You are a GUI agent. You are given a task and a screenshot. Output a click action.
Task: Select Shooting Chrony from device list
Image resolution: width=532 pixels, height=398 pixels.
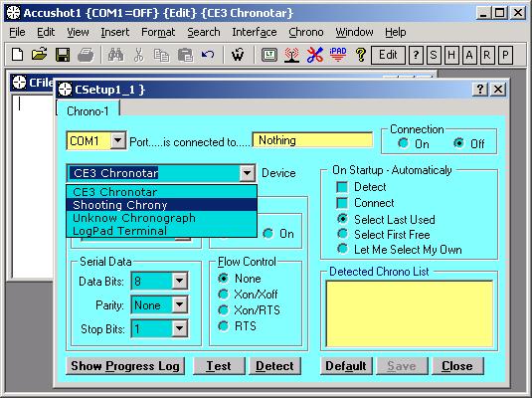click(162, 205)
